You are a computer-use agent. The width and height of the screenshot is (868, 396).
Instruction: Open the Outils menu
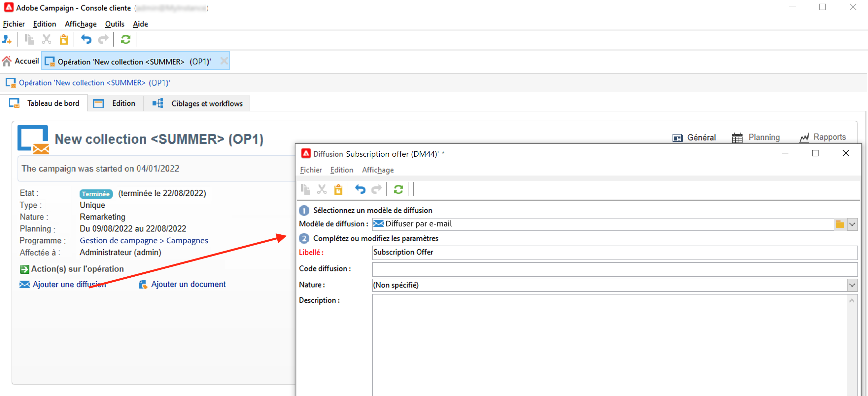(x=115, y=24)
